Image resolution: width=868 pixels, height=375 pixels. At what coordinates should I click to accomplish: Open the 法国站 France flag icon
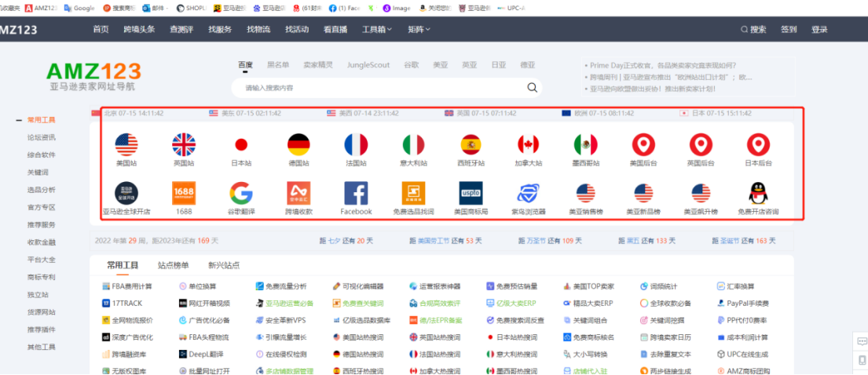(356, 145)
